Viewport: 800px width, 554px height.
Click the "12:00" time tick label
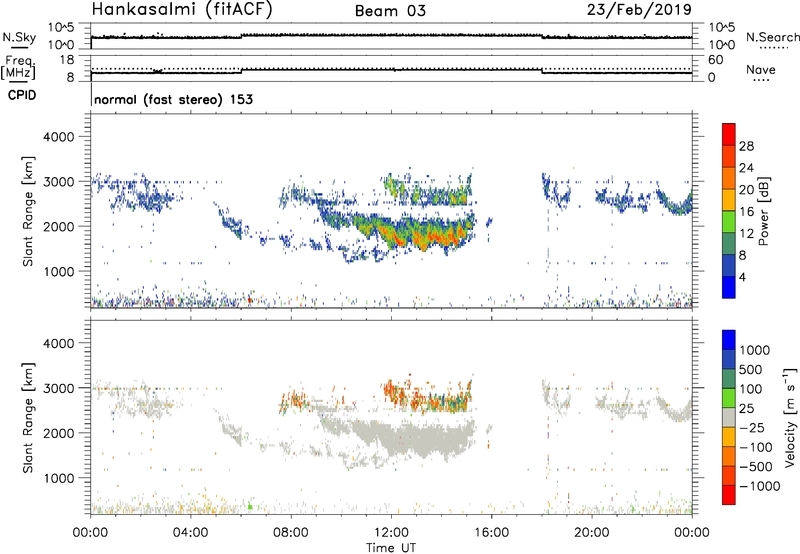(x=391, y=533)
